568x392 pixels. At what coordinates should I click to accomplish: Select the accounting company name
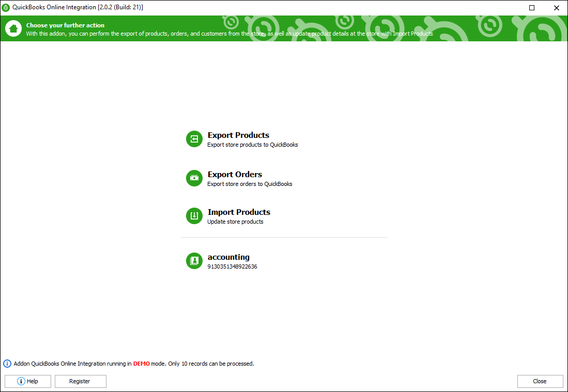pyautogui.click(x=228, y=257)
